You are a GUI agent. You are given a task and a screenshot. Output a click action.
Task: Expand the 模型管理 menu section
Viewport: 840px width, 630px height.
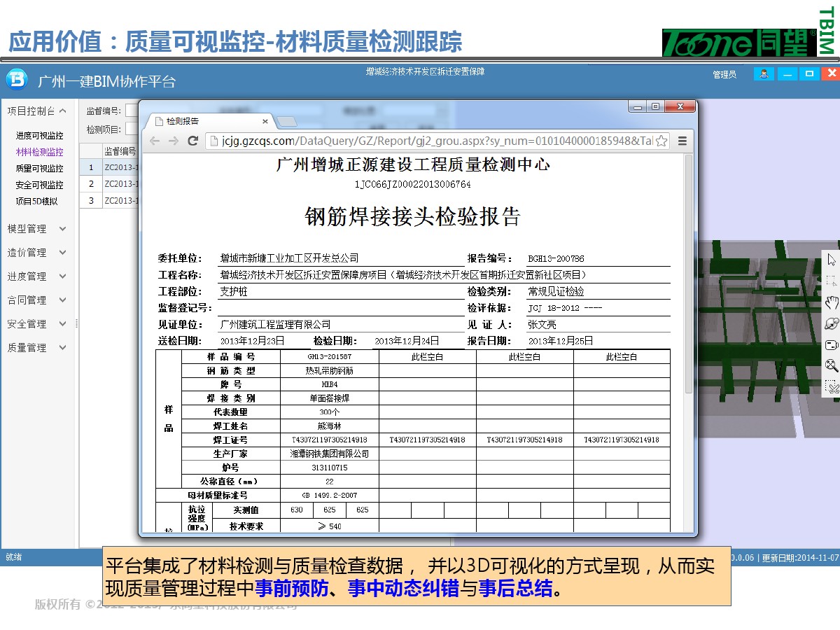[x=62, y=229]
